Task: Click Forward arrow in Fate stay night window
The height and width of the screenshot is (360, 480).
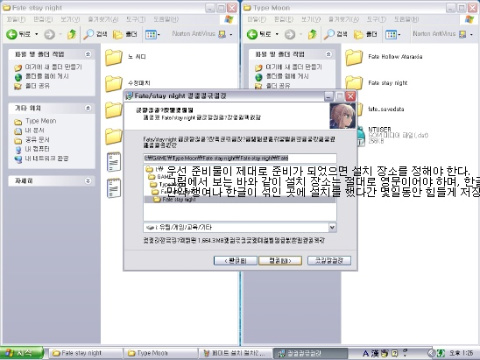Action: click(49, 34)
